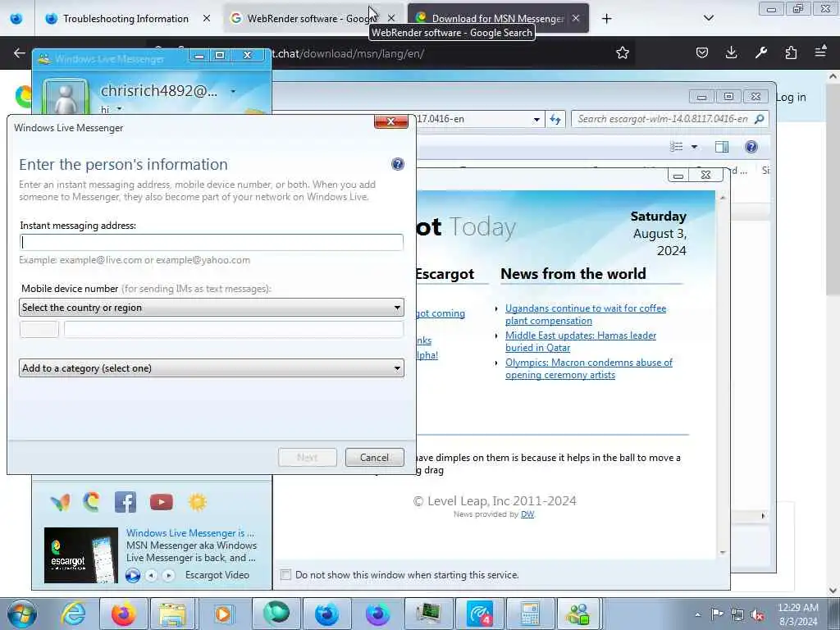840x630 pixels.
Task: Open the Escargot logo icon in Messenger
Action: [92, 502]
